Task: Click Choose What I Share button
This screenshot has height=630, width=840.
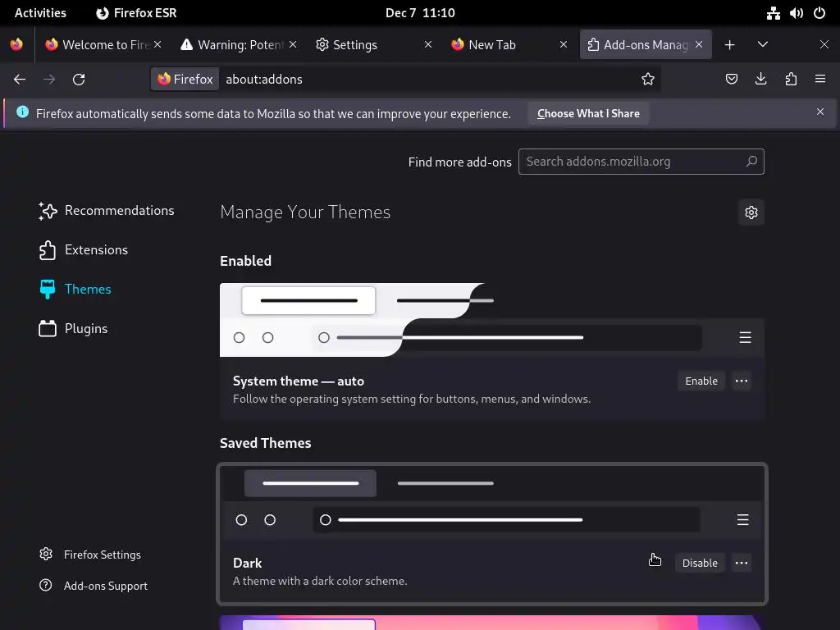Action: [588, 113]
